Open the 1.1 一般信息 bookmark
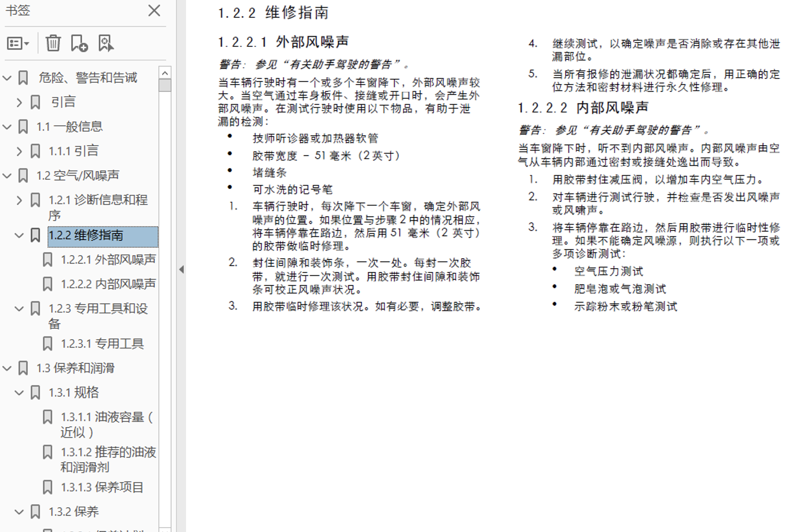The width and height of the screenshot is (804, 532). point(69,127)
